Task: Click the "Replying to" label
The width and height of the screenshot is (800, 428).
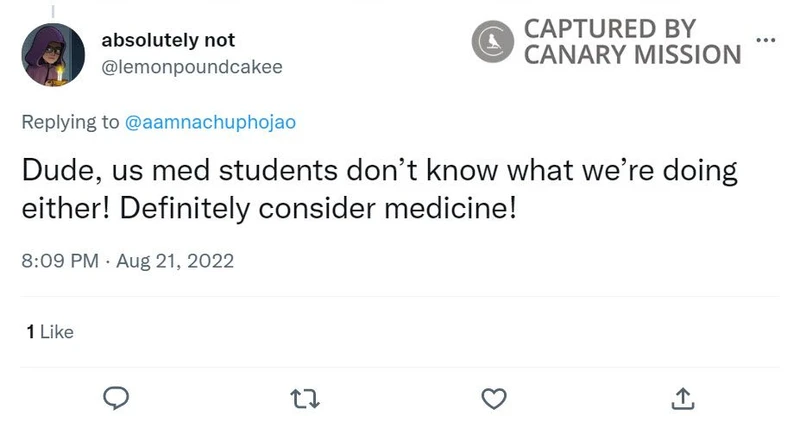Action: [x=69, y=123]
